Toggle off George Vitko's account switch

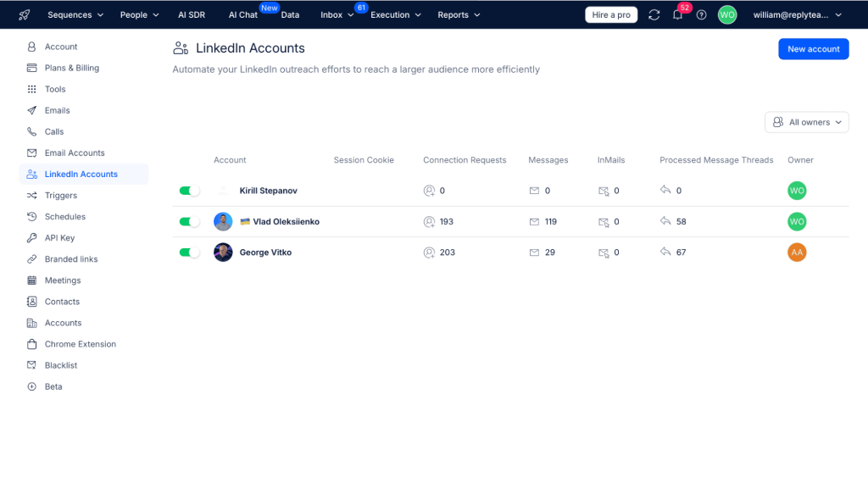(189, 253)
